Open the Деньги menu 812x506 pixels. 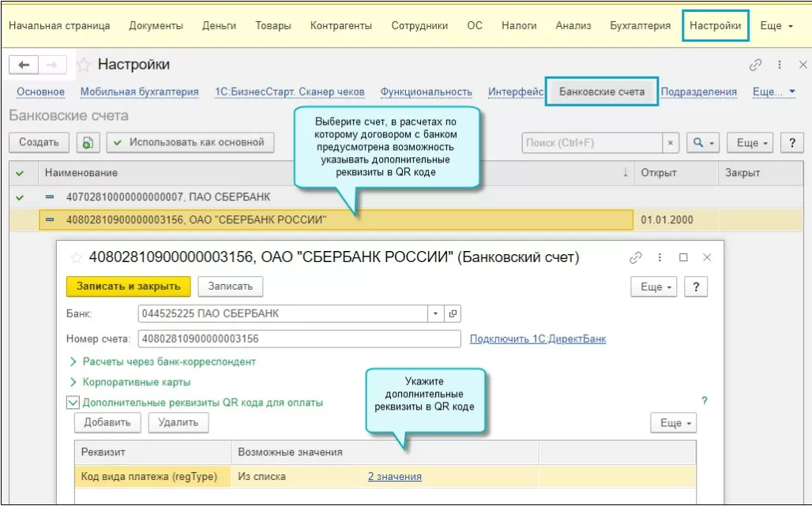coord(219,25)
